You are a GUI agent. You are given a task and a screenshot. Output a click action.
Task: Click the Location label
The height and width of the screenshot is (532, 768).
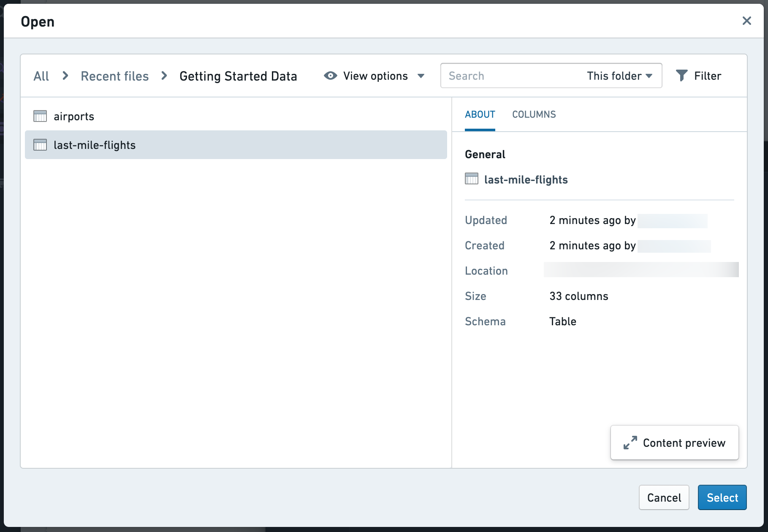click(486, 271)
